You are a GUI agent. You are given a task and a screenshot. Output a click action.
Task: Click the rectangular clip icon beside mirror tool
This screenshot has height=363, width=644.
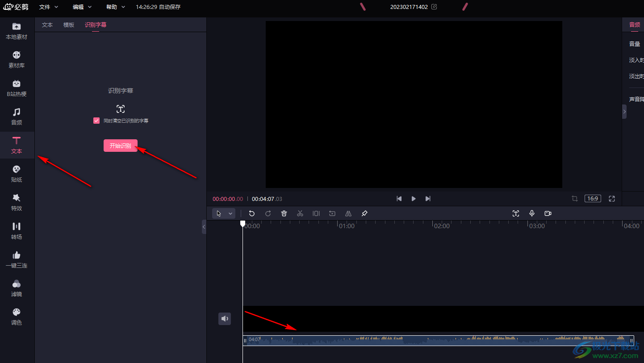(332, 213)
